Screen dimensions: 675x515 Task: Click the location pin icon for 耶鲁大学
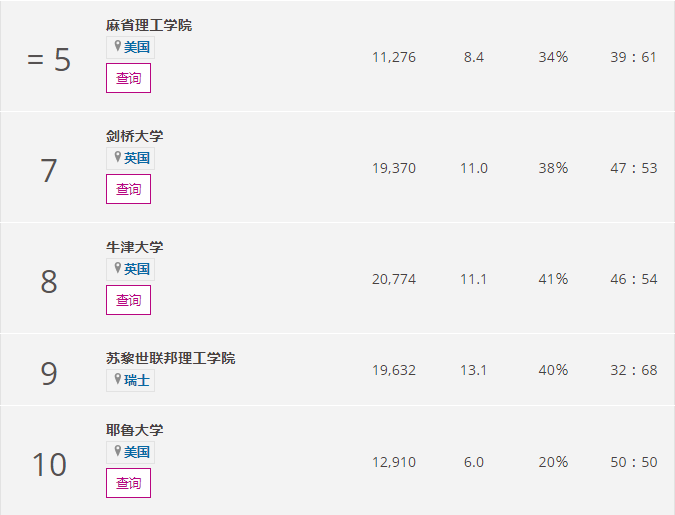tap(117, 452)
